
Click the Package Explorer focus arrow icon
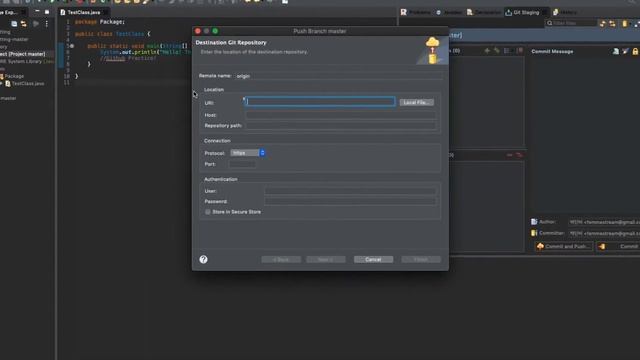(36, 24)
